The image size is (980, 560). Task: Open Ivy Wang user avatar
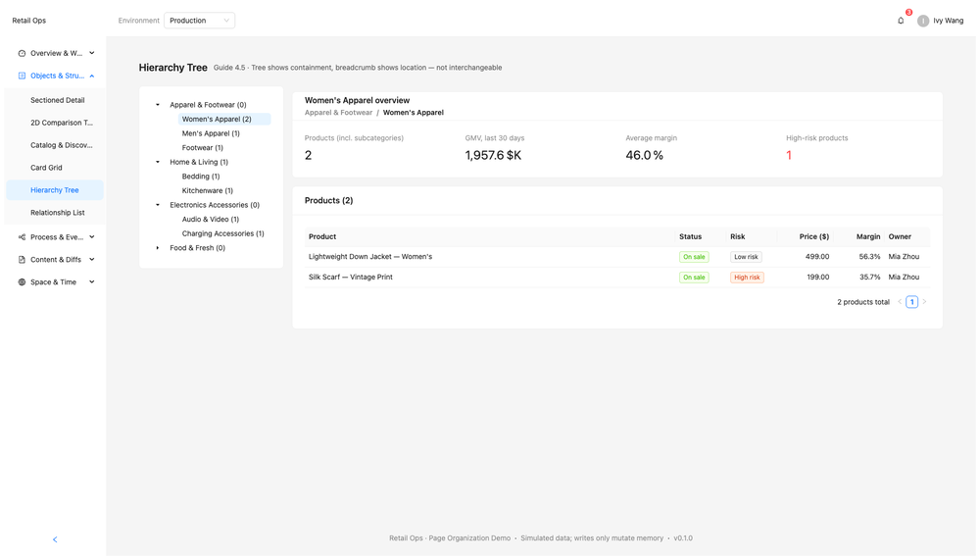tap(922, 21)
